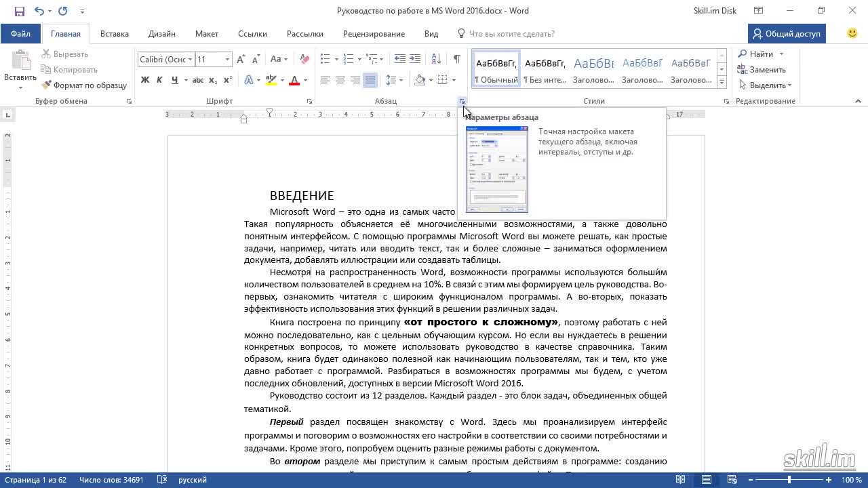The height and width of the screenshot is (488, 868).
Task: Switch to the Рецензирование tab
Action: 374,33
